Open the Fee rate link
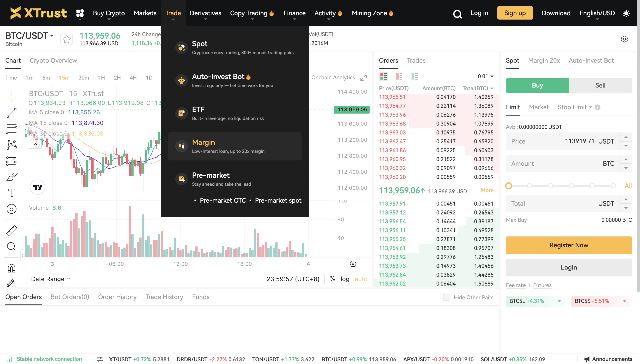This screenshot has width=640, height=364. [x=516, y=285]
